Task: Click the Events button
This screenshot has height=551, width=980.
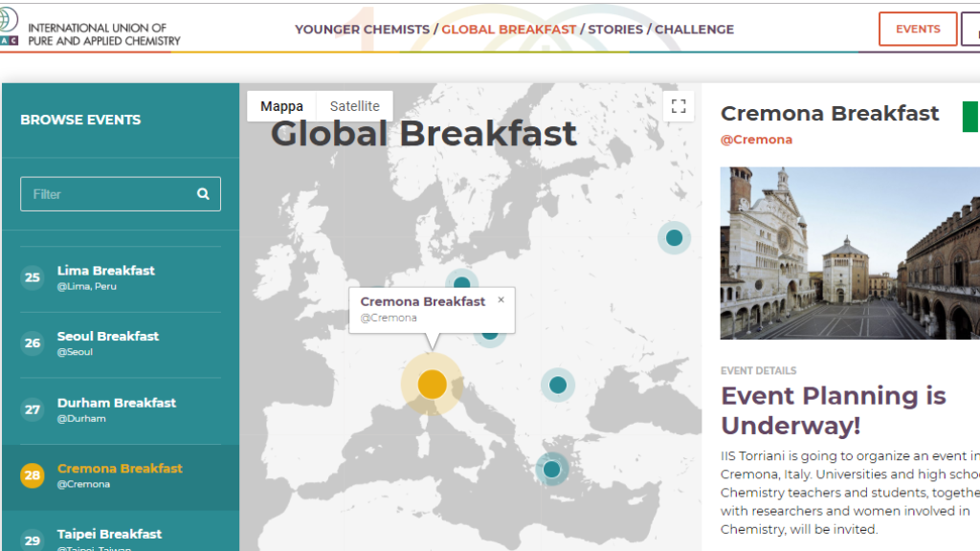Action: (918, 29)
